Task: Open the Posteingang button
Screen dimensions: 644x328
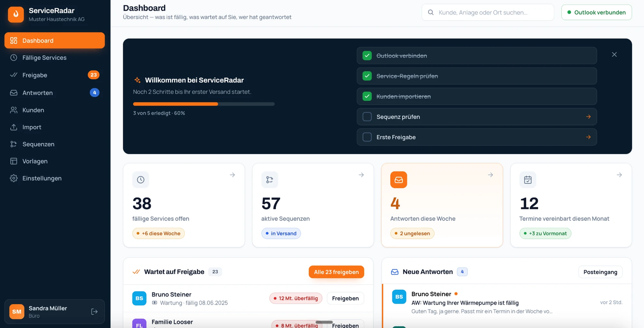Action: tap(600, 272)
